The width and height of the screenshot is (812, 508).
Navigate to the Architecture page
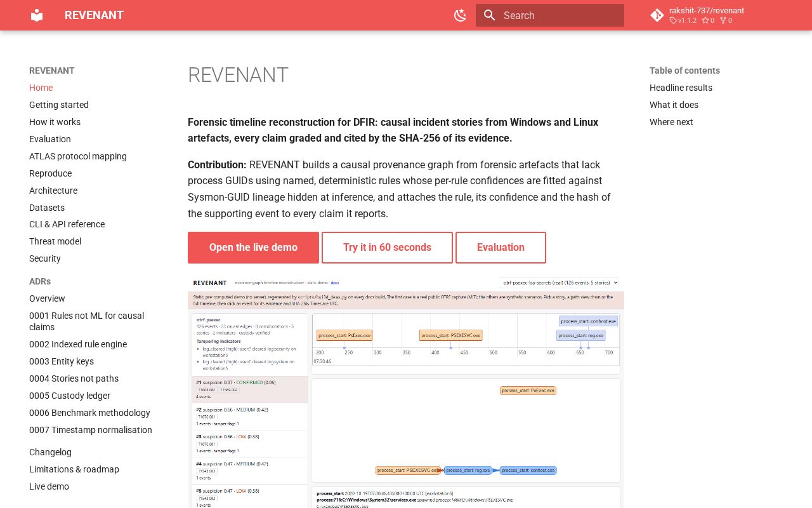click(53, 190)
